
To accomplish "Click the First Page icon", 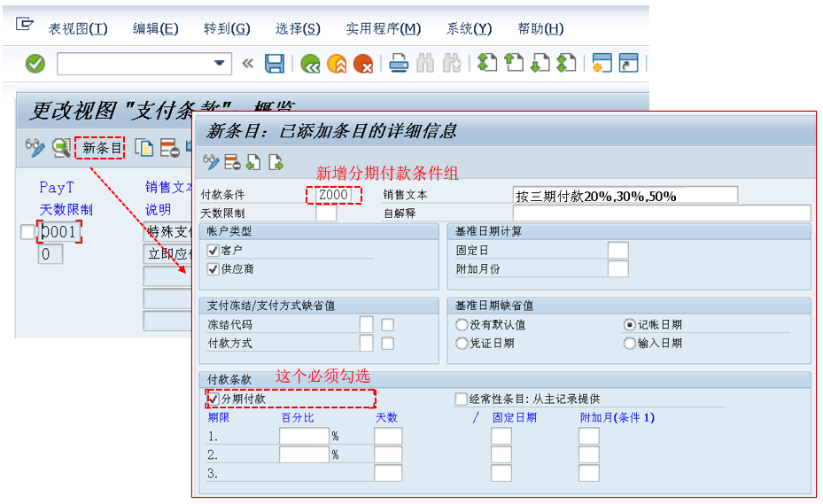I will (x=487, y=63).
